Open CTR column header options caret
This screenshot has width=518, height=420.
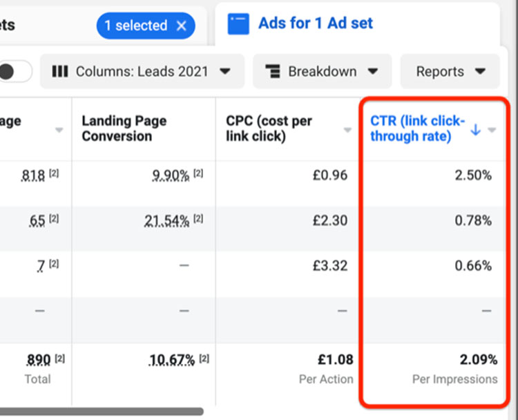pyautogui.click(x=492, y=130)
